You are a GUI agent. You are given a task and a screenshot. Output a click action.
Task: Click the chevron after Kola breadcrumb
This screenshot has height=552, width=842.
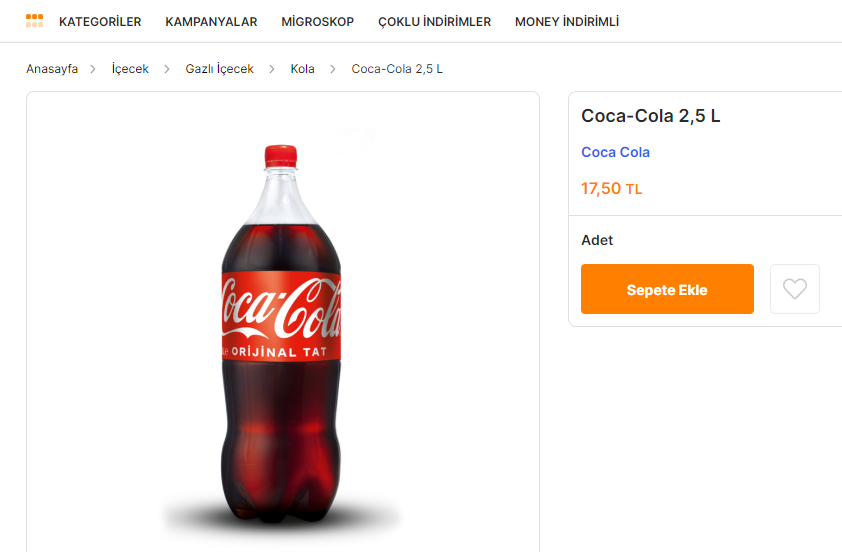[x=333, y=69]
